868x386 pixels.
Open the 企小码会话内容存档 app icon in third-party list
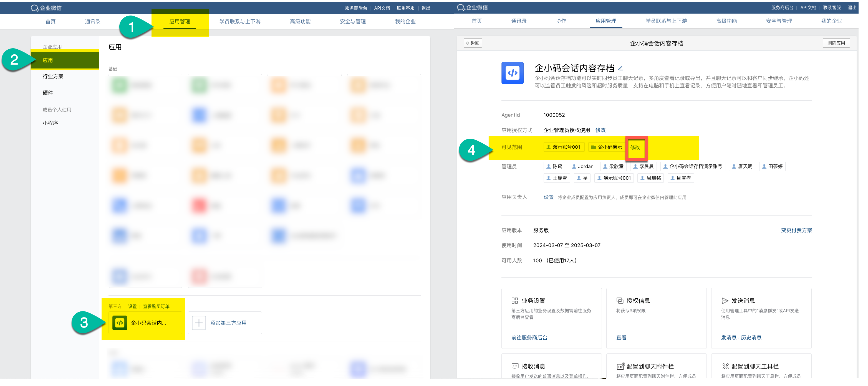pos(120,323)
